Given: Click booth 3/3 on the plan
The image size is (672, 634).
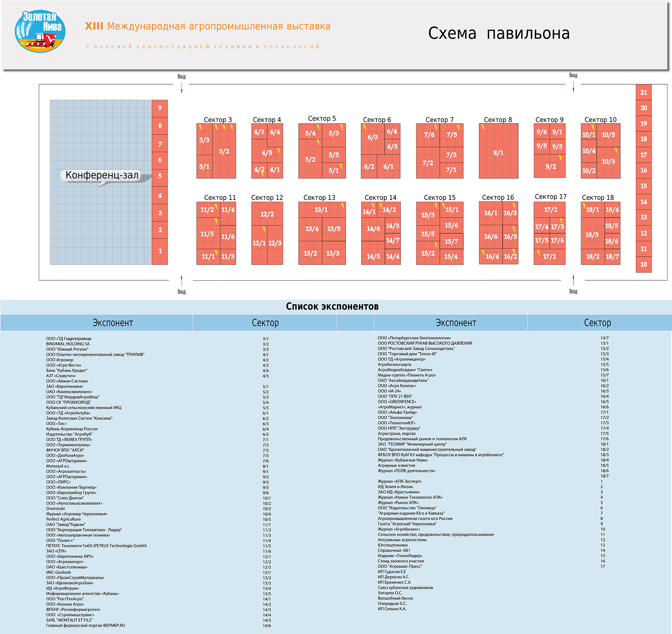Looking at the screenshot, I should point(204,140).
